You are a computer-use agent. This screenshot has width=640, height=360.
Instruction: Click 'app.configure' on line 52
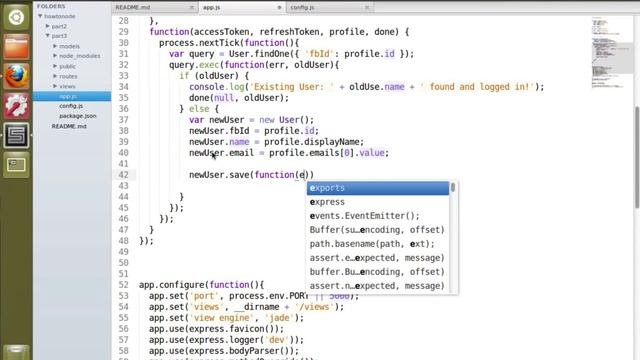[171, 285]
